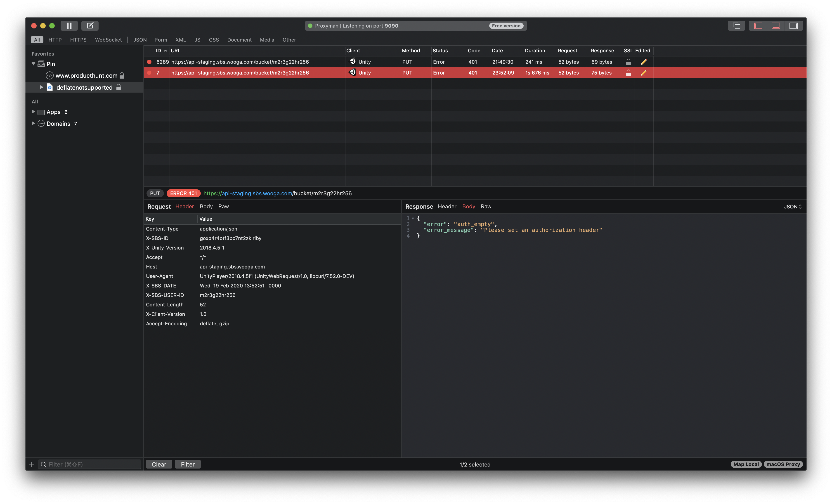Toggle the left panel layout view
This screenshot has width=832, height=504.
click(758, 25)
